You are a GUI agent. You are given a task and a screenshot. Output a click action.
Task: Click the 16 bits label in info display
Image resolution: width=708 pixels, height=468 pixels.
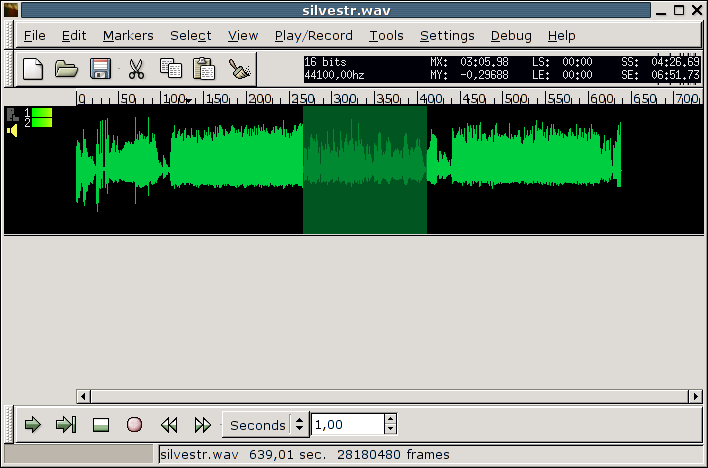(325, 62)
